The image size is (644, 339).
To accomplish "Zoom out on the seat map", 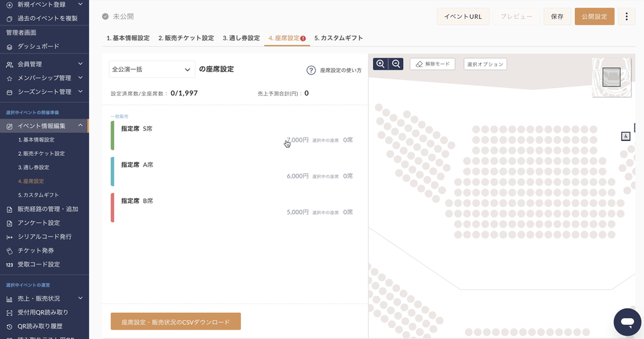I will click(396, 64).
